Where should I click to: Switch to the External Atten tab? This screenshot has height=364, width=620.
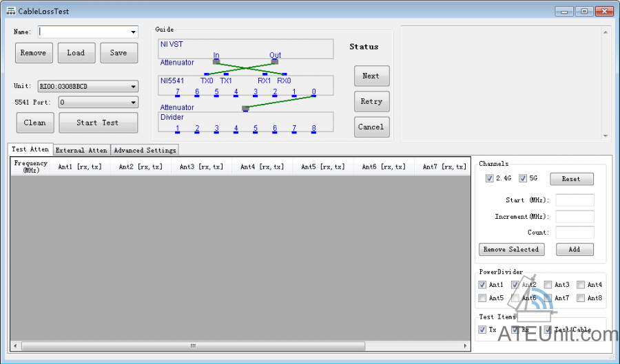81,150
